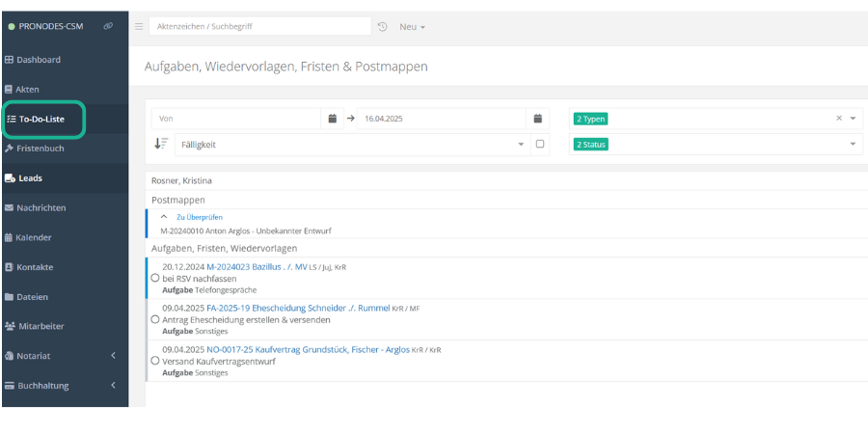Tick the checkbox next to Fälligkeit dropdown

[540, 144]
